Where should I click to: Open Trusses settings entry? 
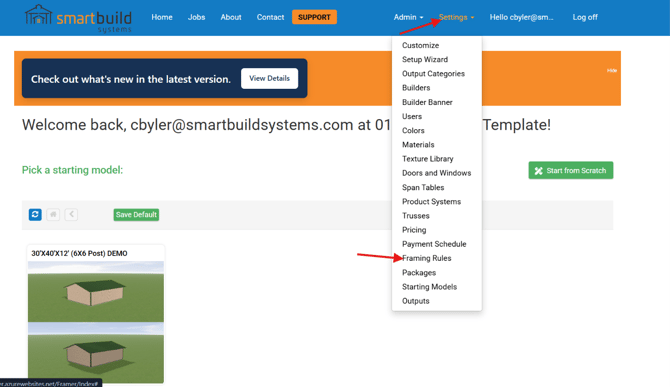416,216
